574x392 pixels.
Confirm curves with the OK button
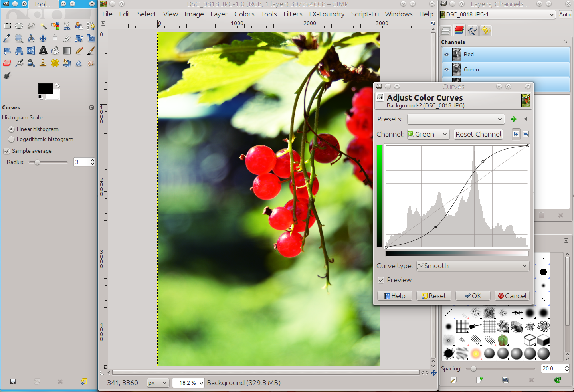pos(473,296)
